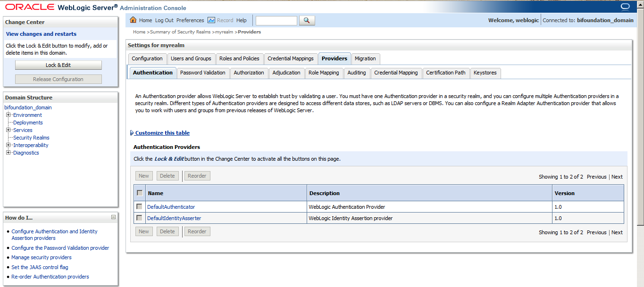This screenshot has width=644, height=287.
Task: Open the Role Mapping sub-tab
Action: point(324,73)
